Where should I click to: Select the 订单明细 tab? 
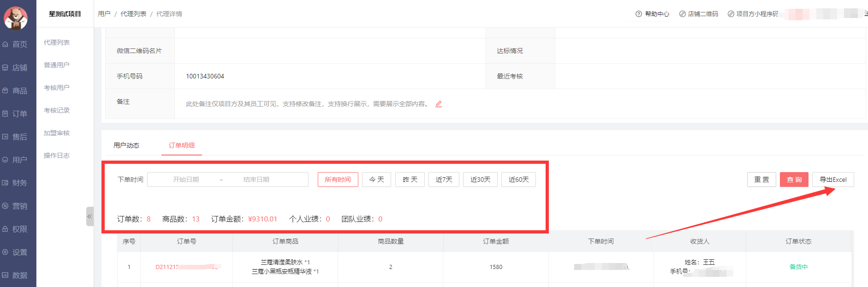tap(181, 145)
